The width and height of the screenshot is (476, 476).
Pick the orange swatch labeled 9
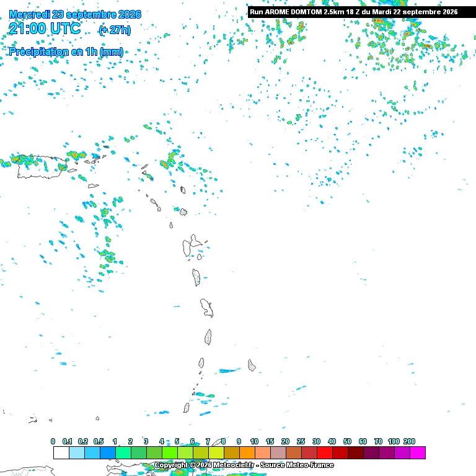[247, 452]
